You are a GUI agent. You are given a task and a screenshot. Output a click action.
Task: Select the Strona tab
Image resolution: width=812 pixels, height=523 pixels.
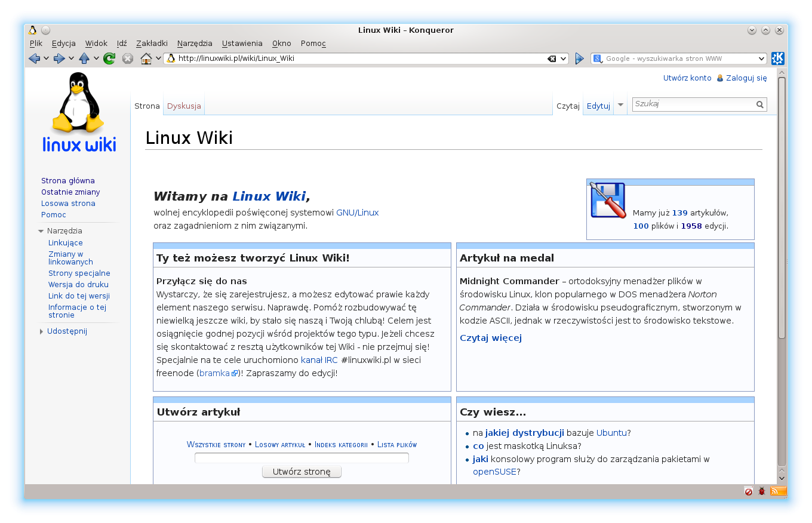point(147,106)
